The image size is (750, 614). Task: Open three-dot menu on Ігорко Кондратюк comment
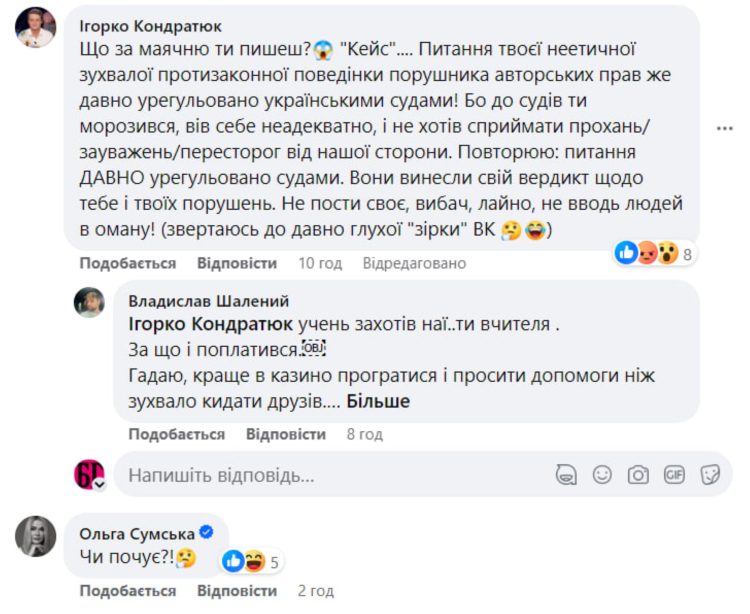(726, 128)
